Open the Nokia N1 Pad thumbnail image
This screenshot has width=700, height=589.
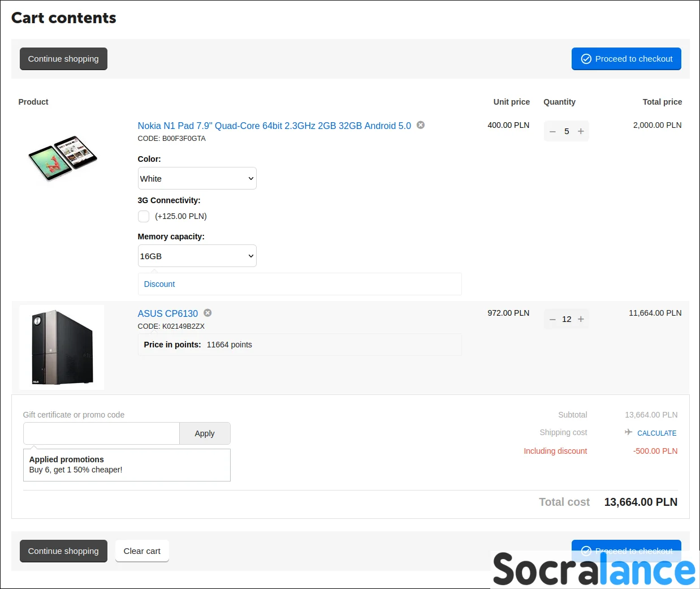[63, 158]
